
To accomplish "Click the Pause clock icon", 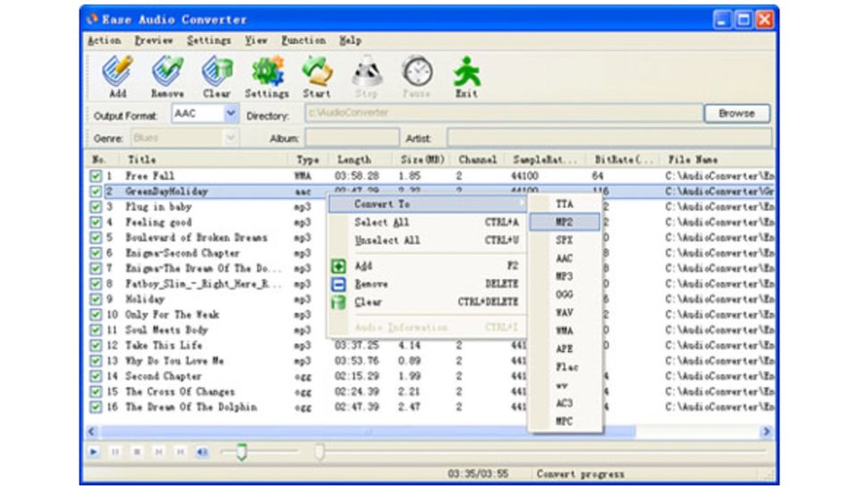I will tap(417, 76).
